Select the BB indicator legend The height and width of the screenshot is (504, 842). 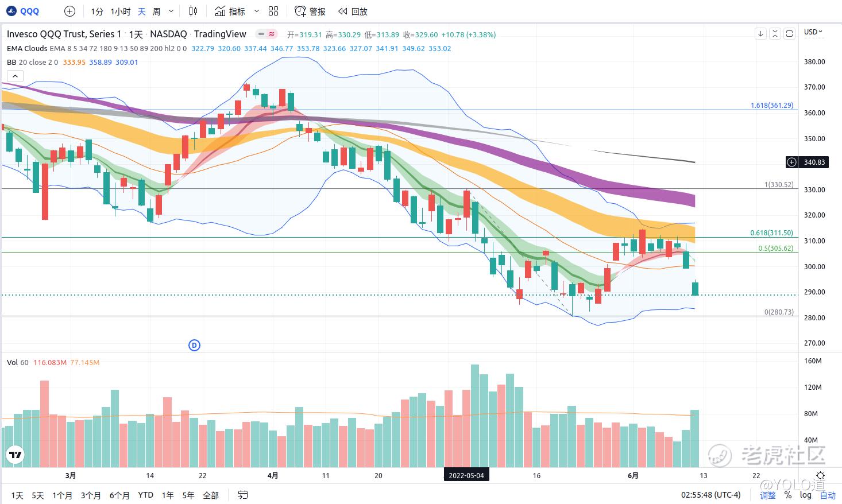pyautogui.click(x=11, y=62)
